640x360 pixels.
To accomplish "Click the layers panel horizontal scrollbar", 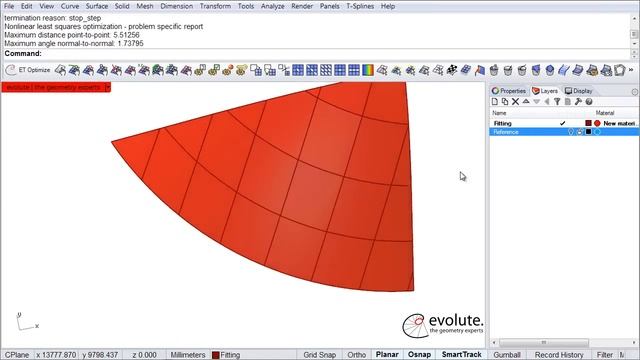I will pyautogui.click(x=544, y=342).
